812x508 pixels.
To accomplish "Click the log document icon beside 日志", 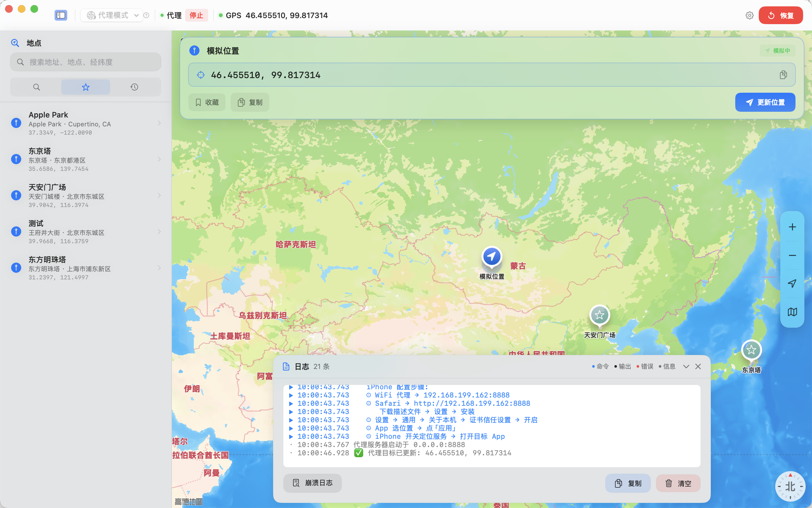I will [286, 366].
